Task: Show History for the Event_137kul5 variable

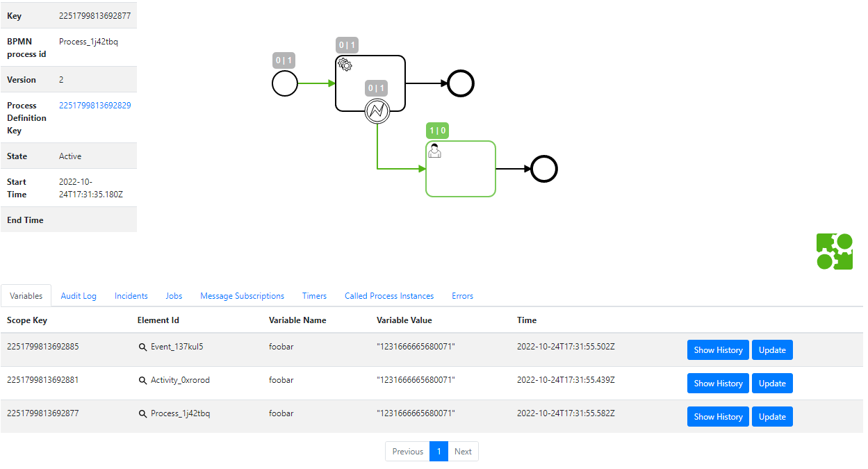Action: pyautogui.click(x=717, y=349)
